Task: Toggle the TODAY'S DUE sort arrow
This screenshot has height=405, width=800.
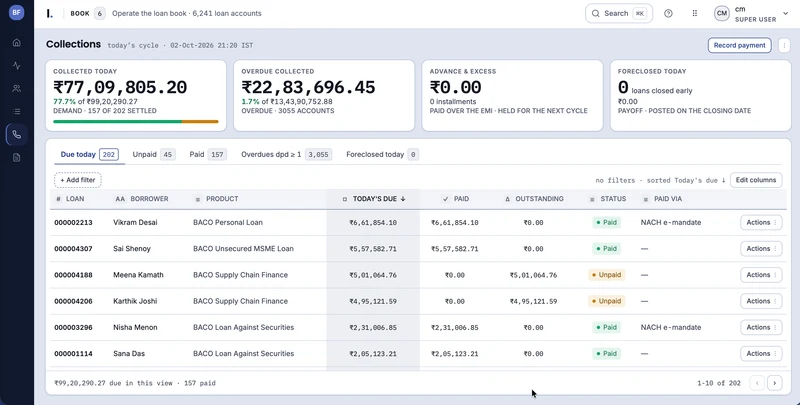Action: click(x=403, y=199)
